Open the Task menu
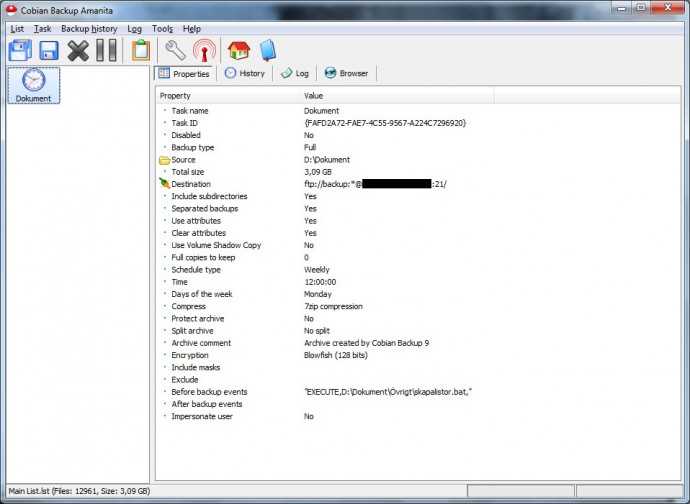 tap(42, 29)
